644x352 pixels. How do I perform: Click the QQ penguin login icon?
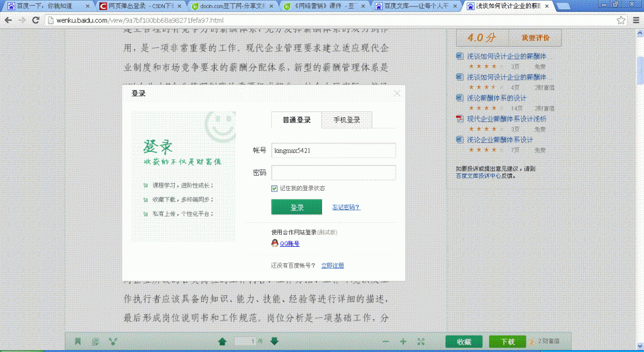[275, 243]
